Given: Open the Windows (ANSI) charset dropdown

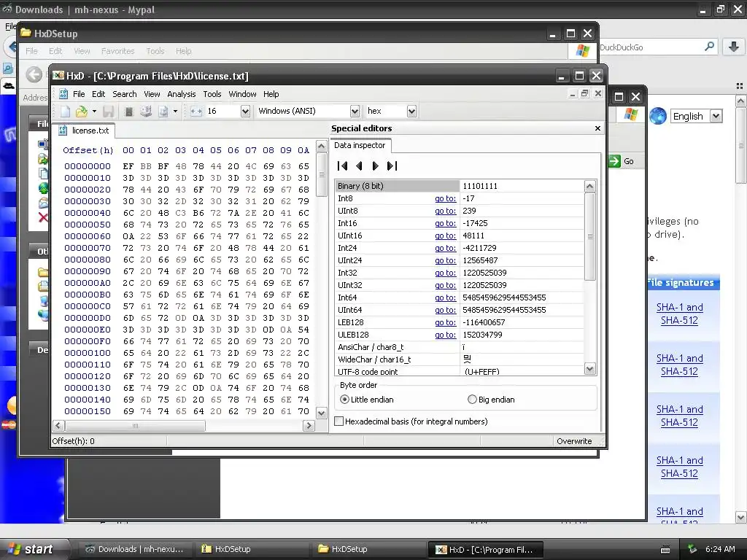Looking at the screenshot, I should (355, 112).
